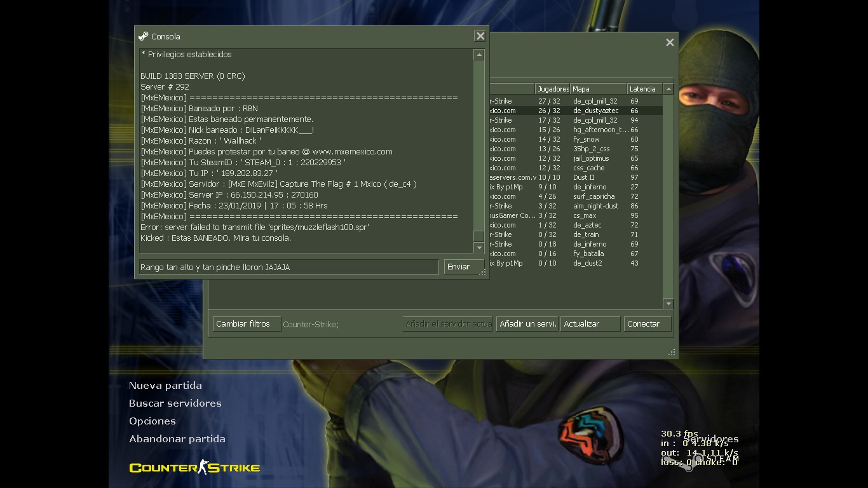Select the jail_optimus server row
The width and height of the screenshot is (868, 488).
click(576, 158)
